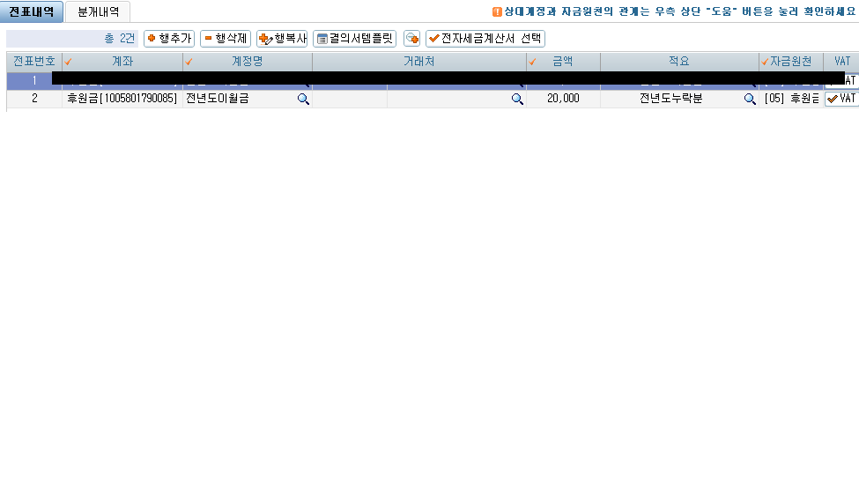859x504 pixels.
Task: Switch to the 전표내역 tab
Action: 31,11
